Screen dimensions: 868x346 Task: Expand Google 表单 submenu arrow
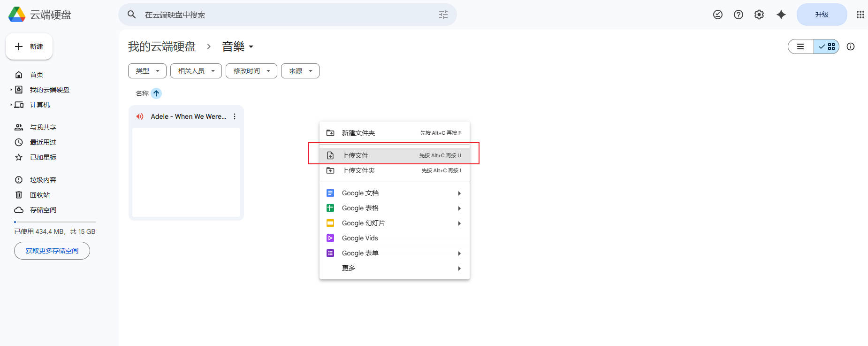coord(459,254)
